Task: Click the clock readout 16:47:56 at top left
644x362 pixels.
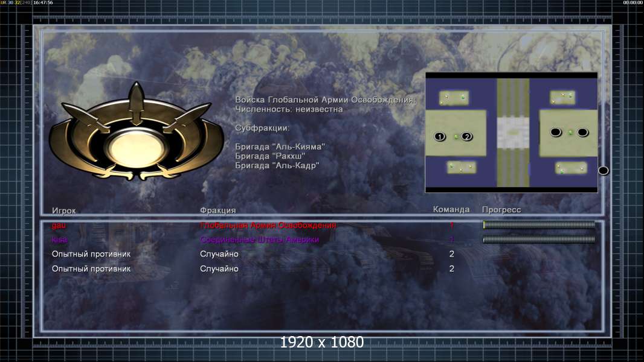Action: pos(43,2)
